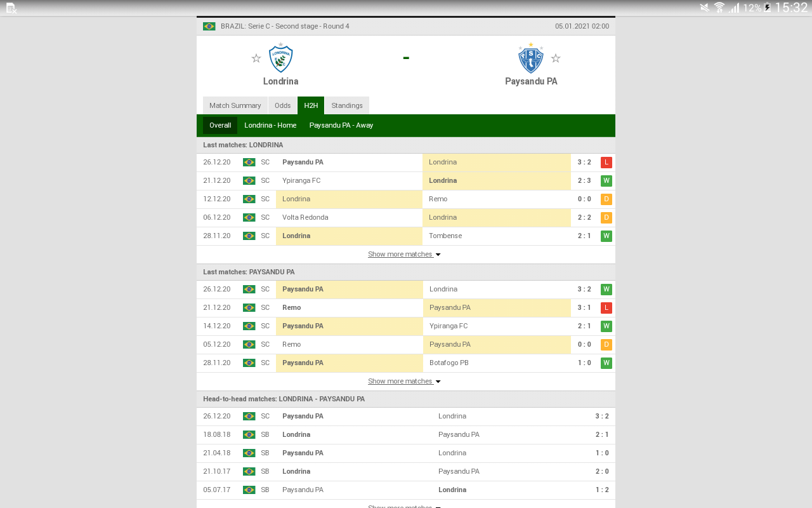Favorite Paysandu PA with the star icon

pyautogui.click(x=556, y=58)
